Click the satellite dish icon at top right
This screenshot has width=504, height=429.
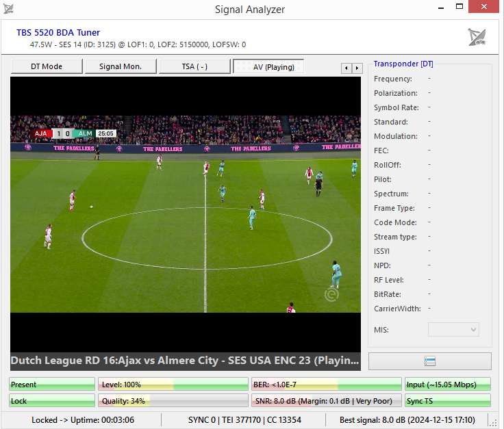coord(477,37)
